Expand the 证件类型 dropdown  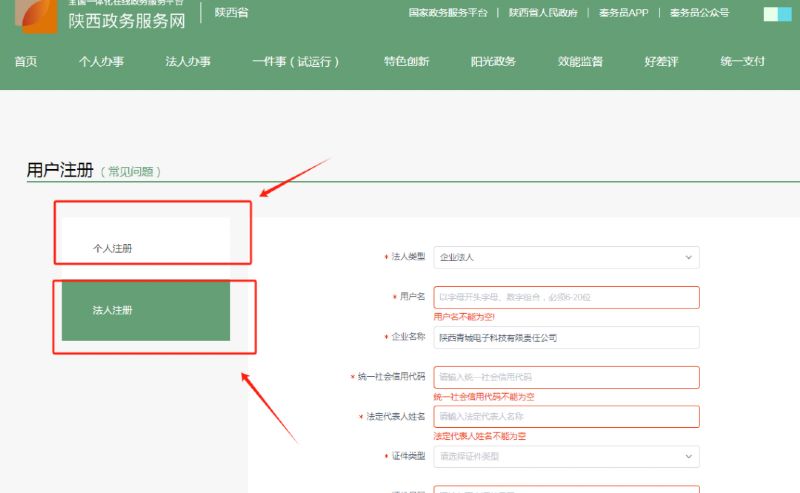(566, 456)
